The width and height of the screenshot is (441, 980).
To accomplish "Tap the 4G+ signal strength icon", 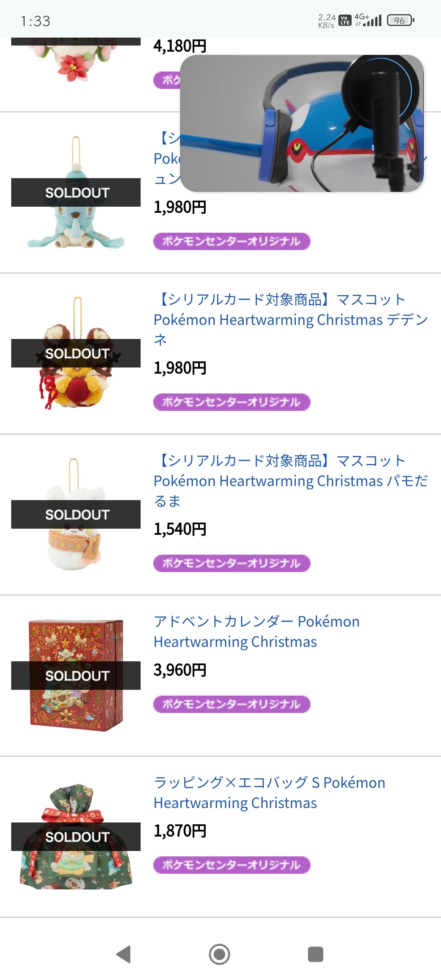I will 368,20.
